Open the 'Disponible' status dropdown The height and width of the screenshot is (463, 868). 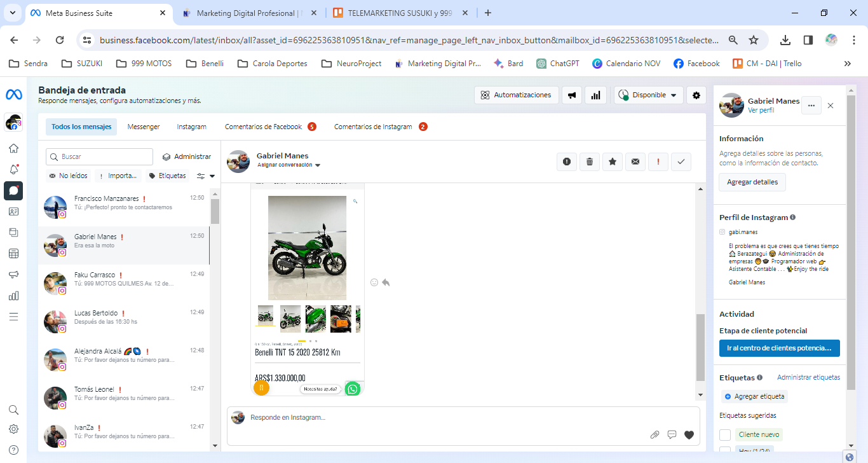(x=649, y=95)
